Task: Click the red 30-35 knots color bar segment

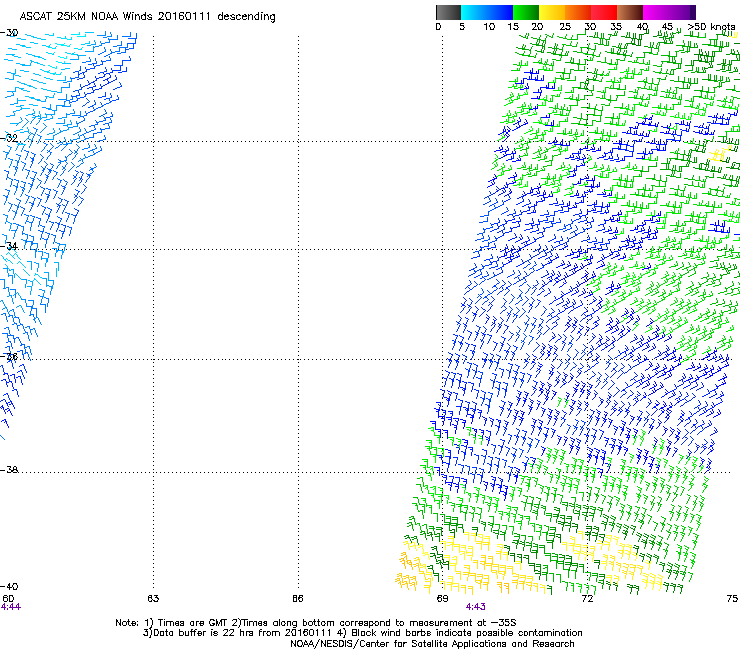Action: (604, 12)
